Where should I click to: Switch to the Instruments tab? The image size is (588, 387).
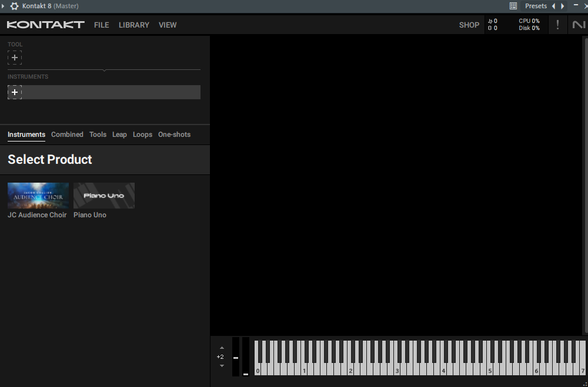coord(26,134)
